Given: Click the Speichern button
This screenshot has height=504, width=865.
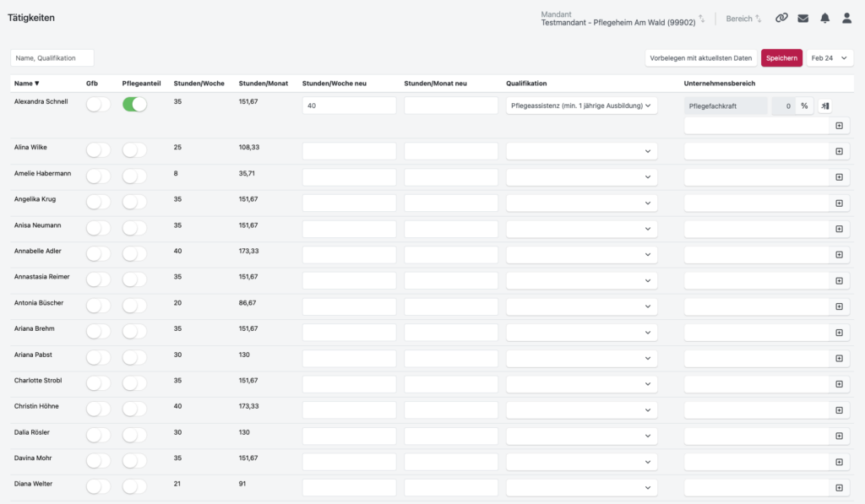Looking at the screenshot, I should click(781, 58).
